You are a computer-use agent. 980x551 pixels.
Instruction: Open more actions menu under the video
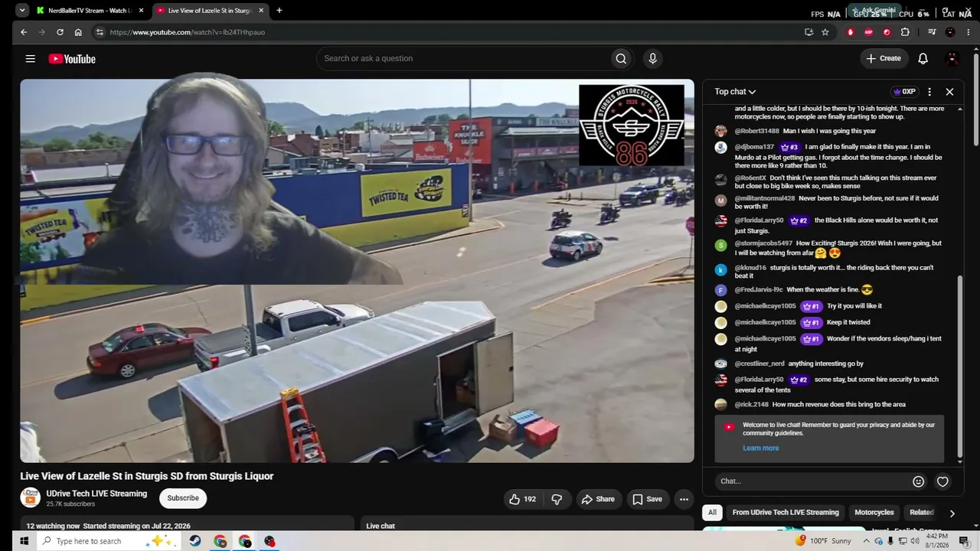(x=684, y=499)
